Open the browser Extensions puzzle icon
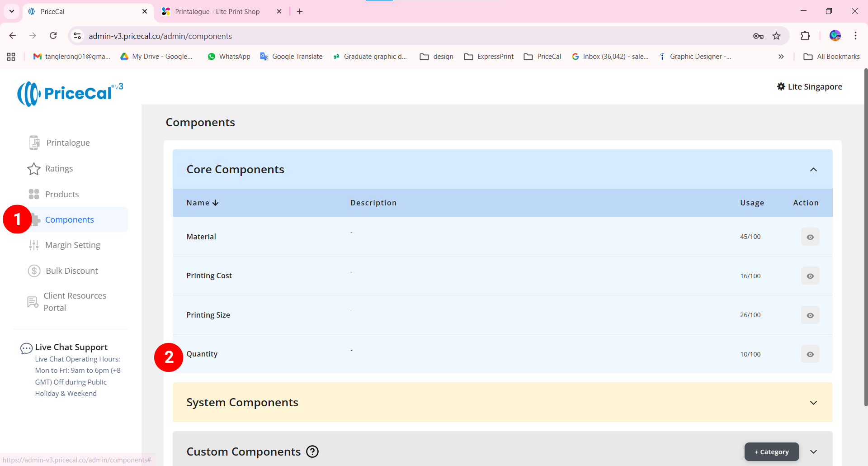This screenshot has height=466, width=868. coord(805,36)
